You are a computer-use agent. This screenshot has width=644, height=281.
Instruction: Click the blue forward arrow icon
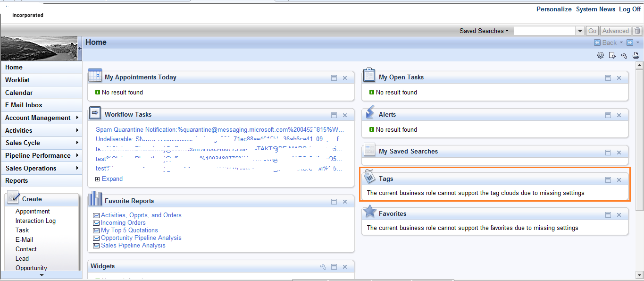630,43
